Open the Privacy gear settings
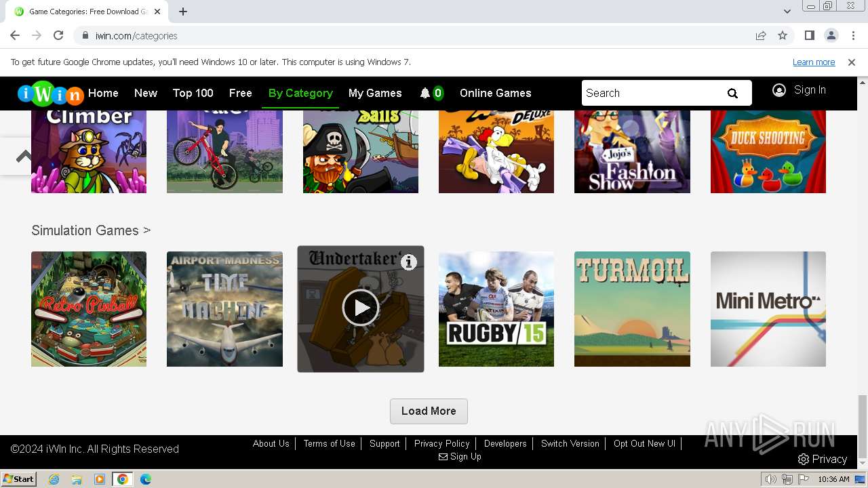 click(x=823, y=460)
